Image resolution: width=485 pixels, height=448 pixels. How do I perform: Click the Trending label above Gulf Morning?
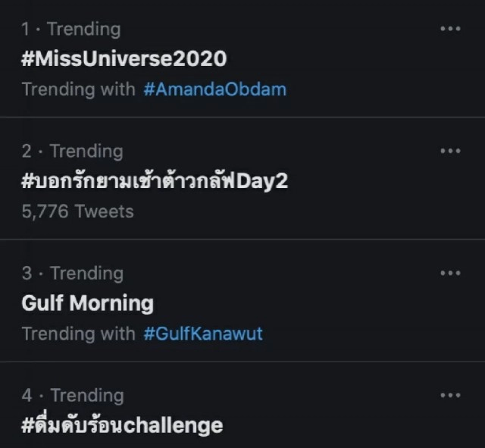[x=86, y=273]
